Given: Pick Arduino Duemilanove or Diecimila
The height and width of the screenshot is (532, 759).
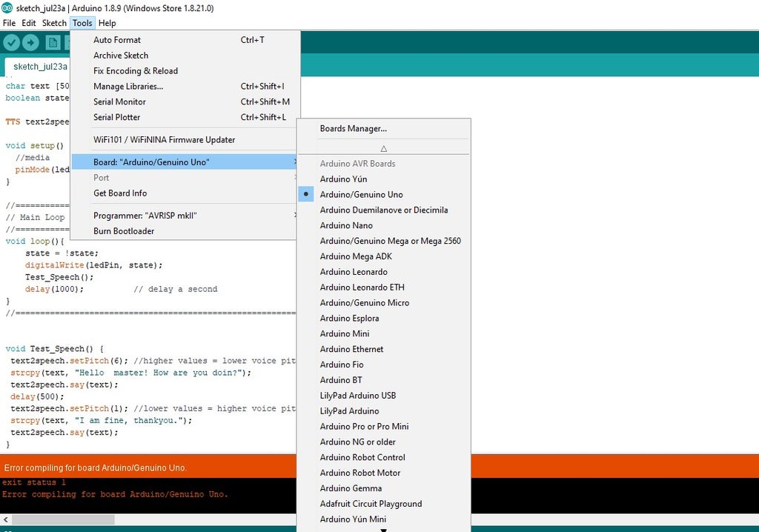Looking at the screenshot, I should (384, 210).
